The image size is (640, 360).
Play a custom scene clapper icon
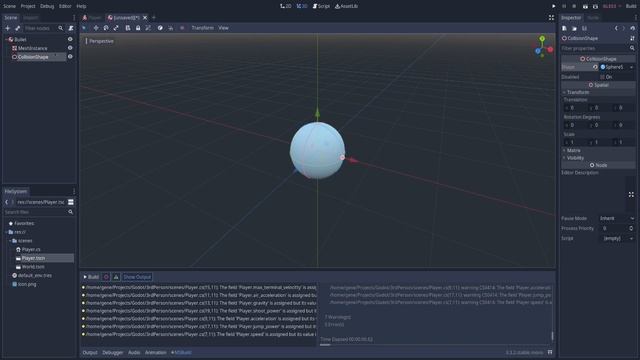pyautogui.click(x=595, y=6)
